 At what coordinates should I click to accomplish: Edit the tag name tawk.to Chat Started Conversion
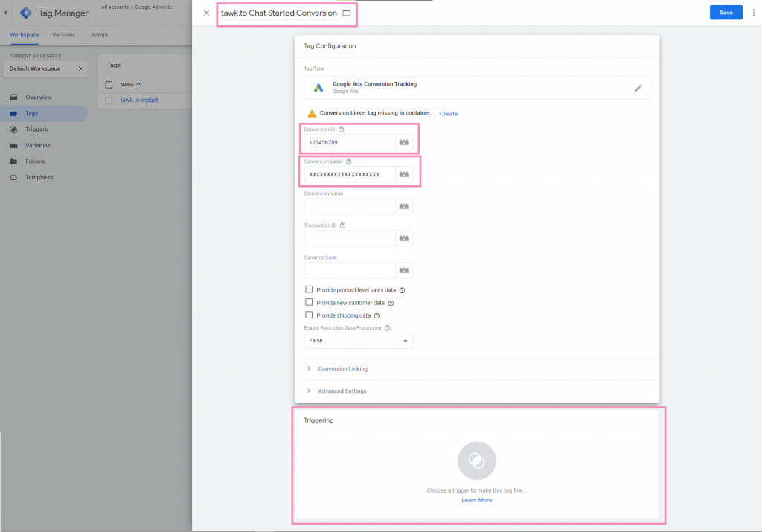(279, 13)
